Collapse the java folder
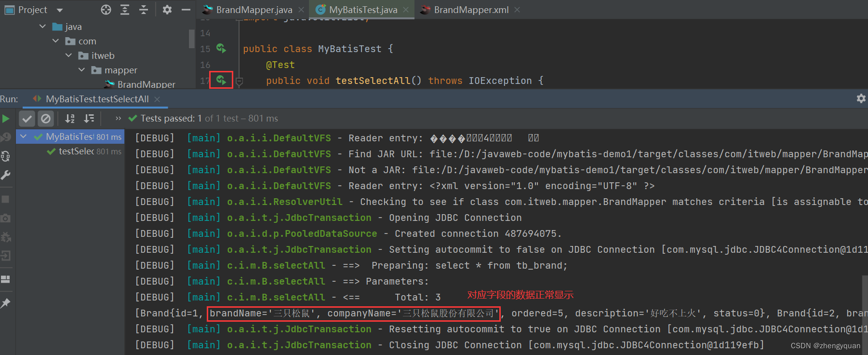868x355 pixels. pos(42,27)
